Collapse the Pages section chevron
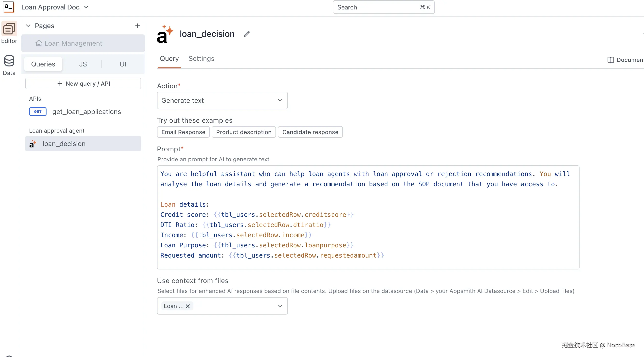 click(x=28, y=26)
